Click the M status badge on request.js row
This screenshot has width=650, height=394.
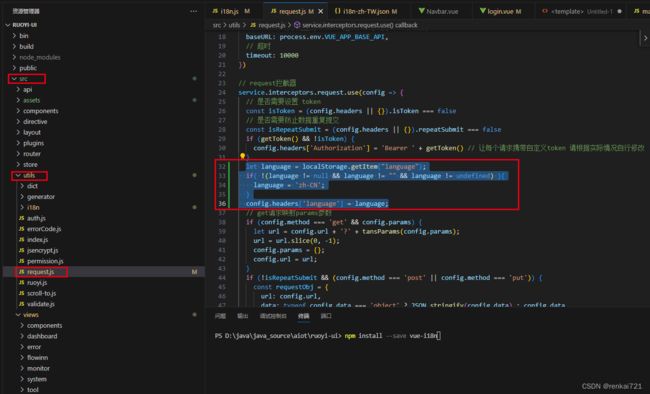[x=194, y=272]
